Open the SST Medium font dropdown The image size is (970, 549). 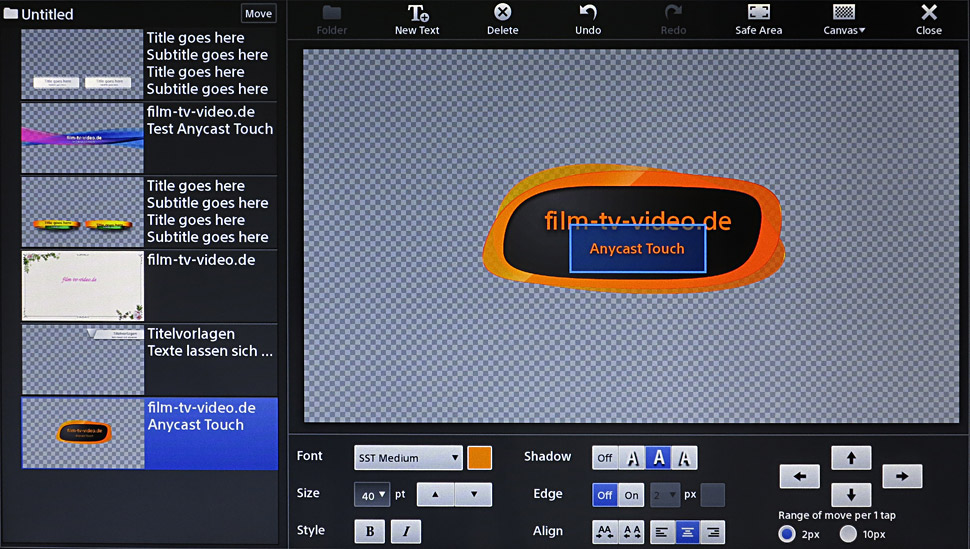408,458
